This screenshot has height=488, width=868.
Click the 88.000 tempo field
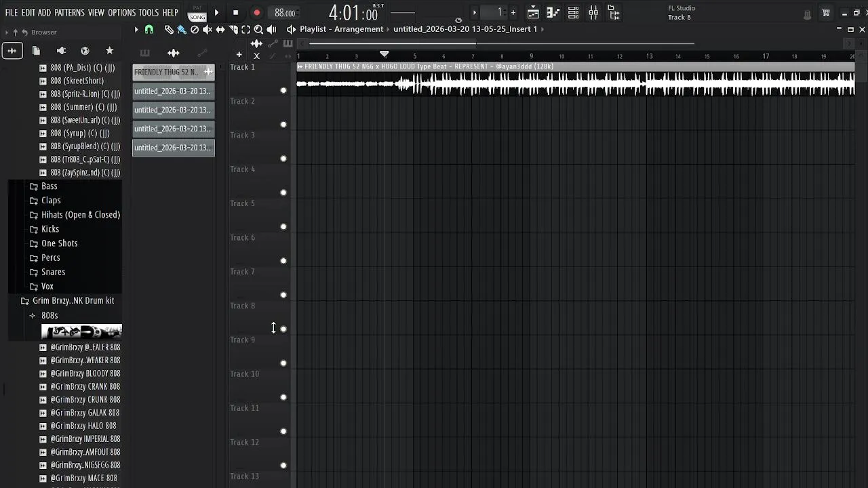pyautogui.click(x=285, y=13)
